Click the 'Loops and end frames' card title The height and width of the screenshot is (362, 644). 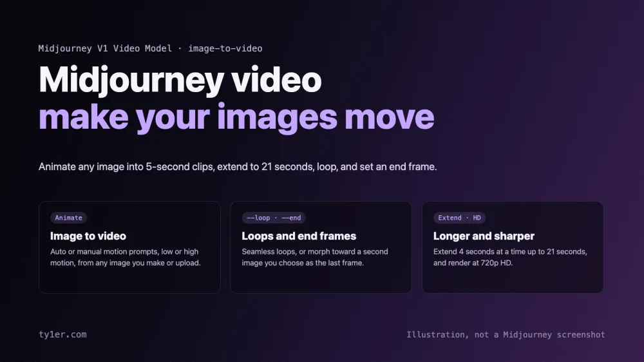[299, 236]
